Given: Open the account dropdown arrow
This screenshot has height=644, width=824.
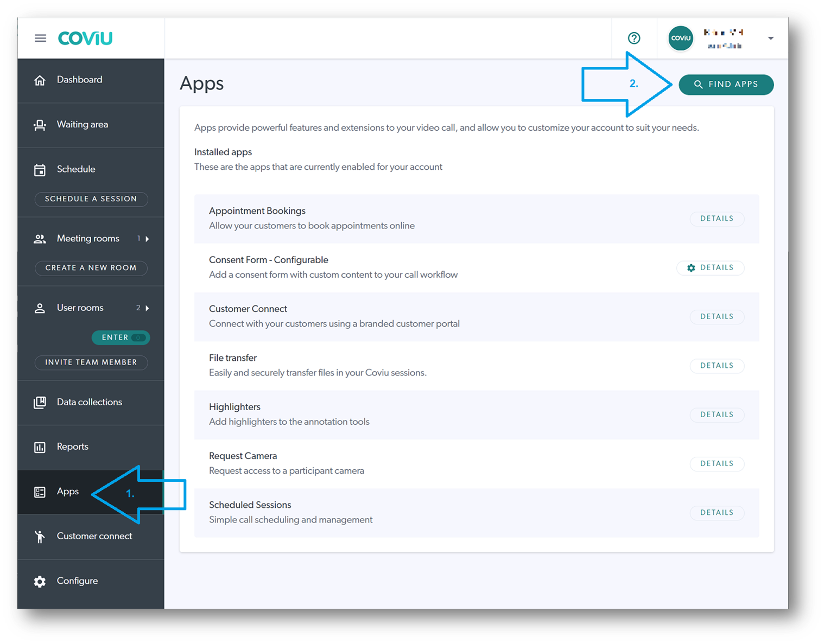Looking at the screenshot, I should click(x=770, y=38).
